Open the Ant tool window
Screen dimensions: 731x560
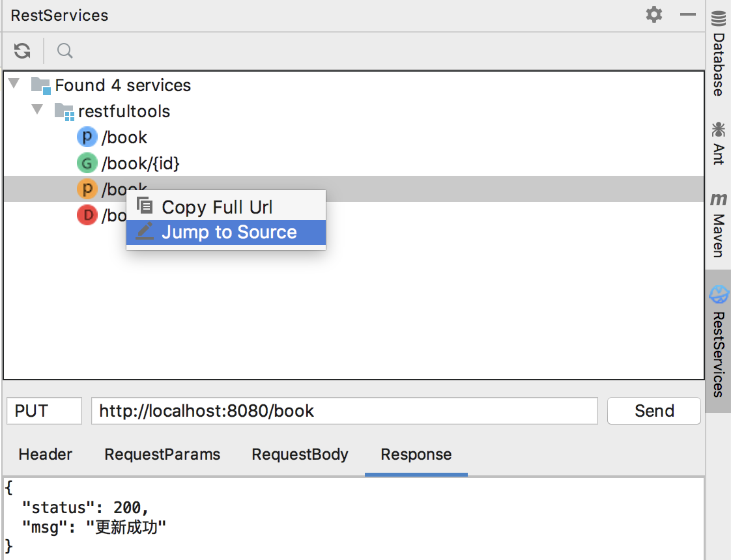718,143
